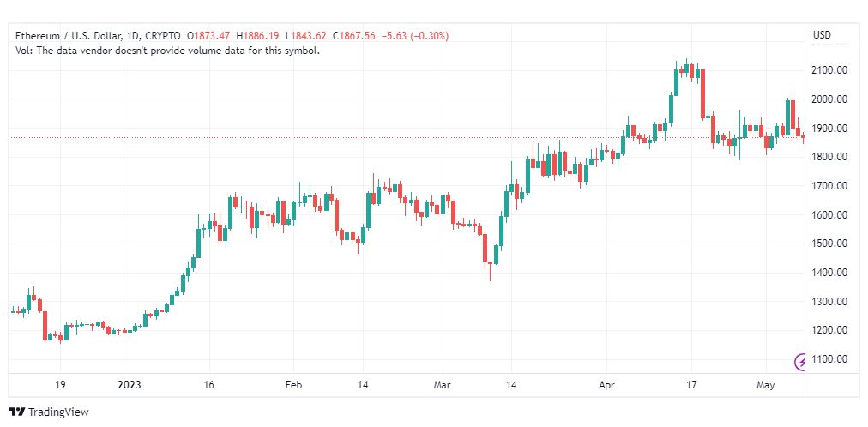Select the 2000.00 price axis label

[x=828, y=99]
